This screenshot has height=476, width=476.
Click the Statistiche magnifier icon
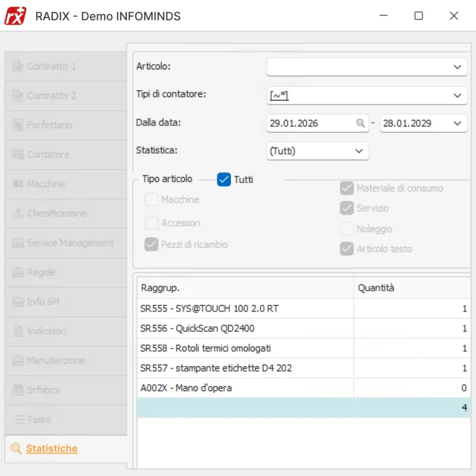tap(16, 449)
